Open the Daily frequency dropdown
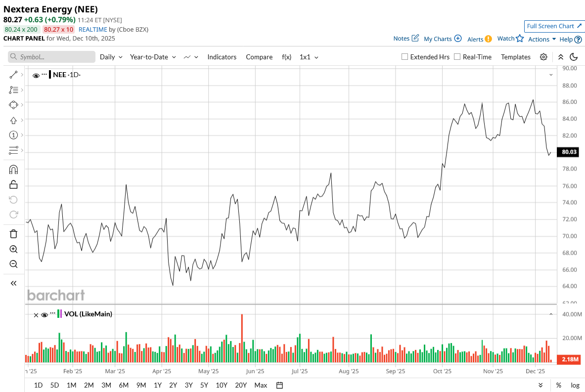This screenshot has height=392, width=585. click(x=111, y=57)
